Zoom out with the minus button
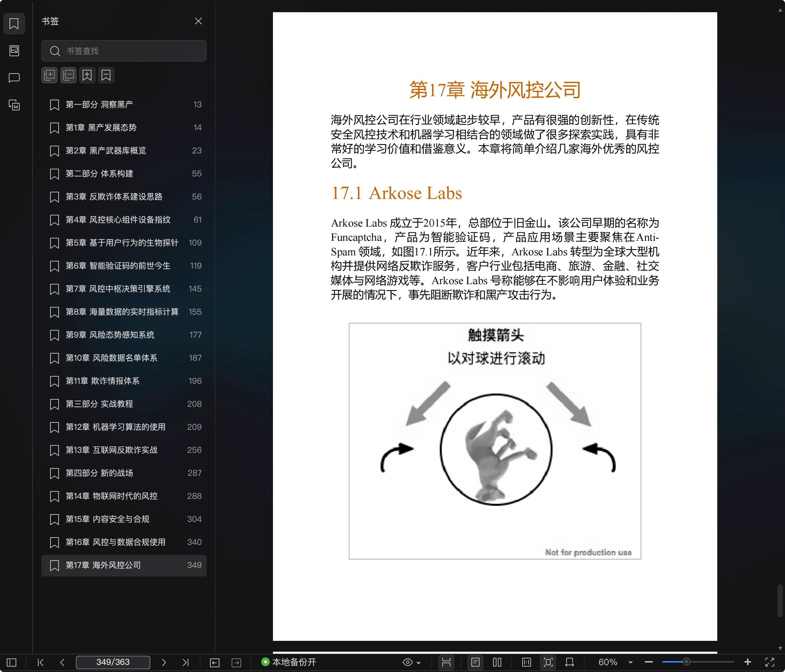This screenshot has width=785, height=672. (649, 662)
